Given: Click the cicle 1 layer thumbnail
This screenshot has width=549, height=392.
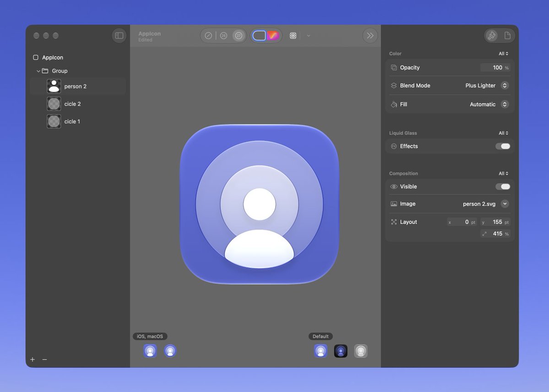Looking at the screenshot, I should coord(54,121).
